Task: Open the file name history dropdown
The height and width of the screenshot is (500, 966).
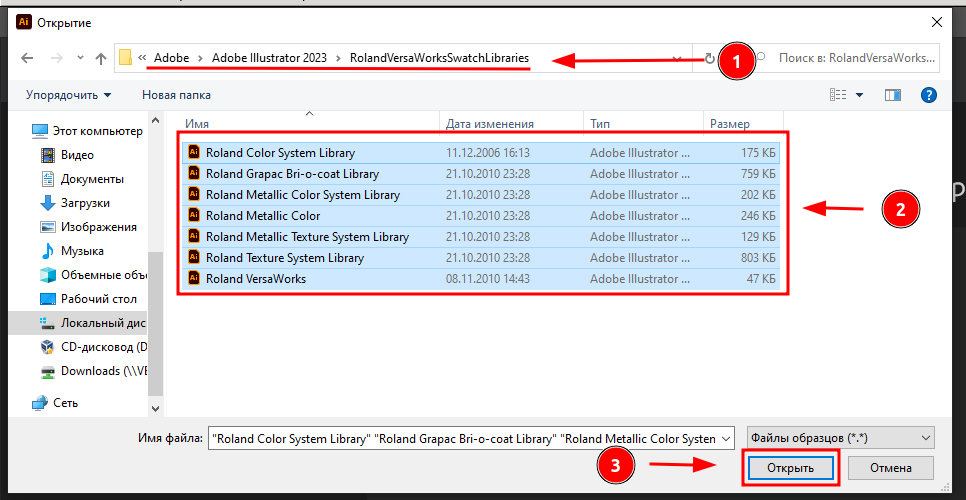Action: 726,438
